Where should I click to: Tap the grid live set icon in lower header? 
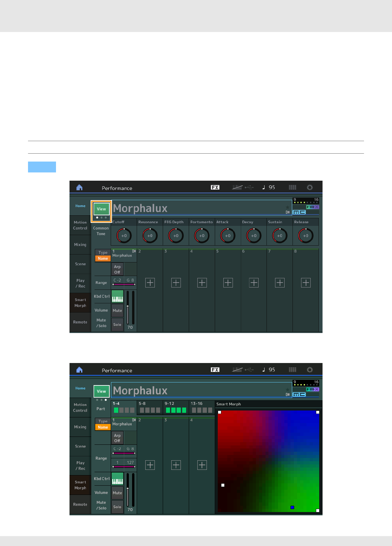point(293,370)
